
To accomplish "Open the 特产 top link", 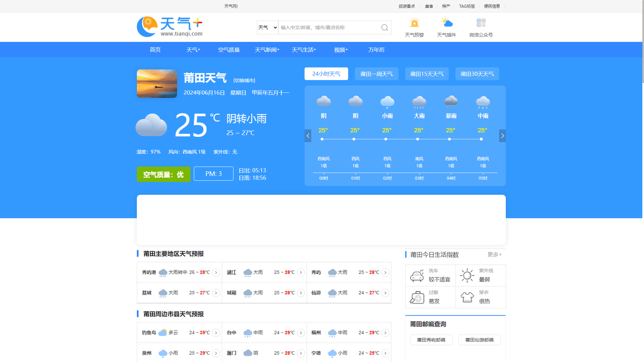I will click(x=446, y=6).
